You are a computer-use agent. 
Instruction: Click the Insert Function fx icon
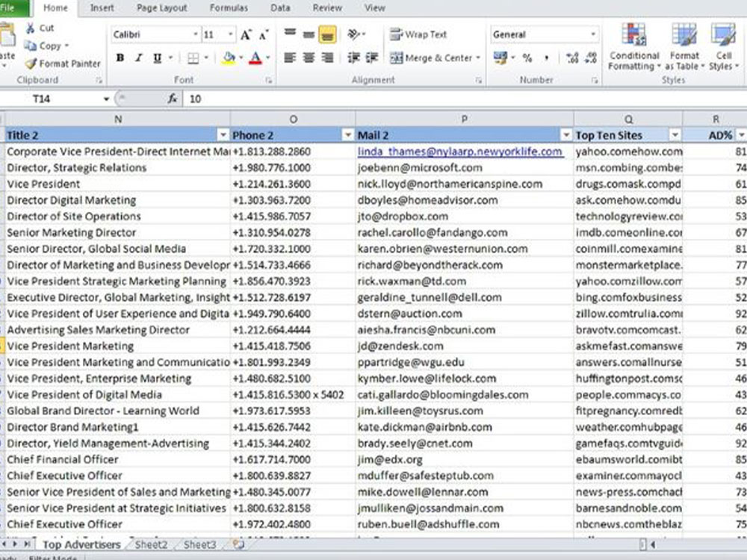tap(172, 99)
